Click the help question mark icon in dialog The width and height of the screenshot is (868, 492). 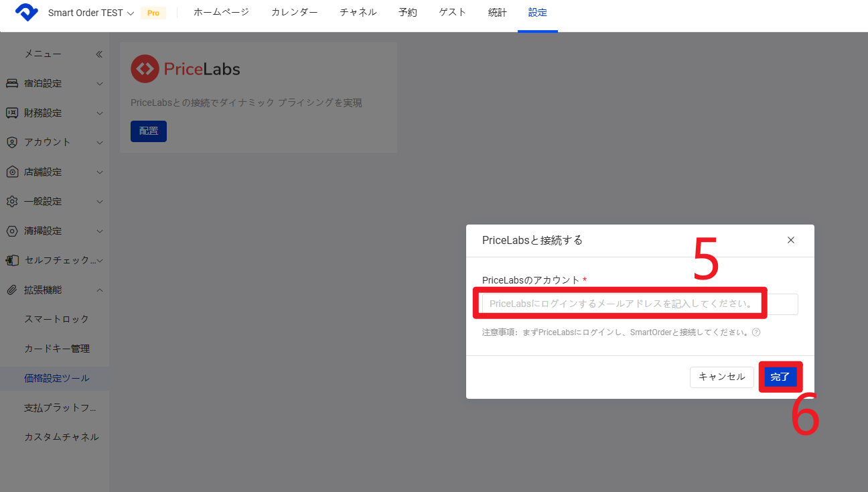[756, 332]
